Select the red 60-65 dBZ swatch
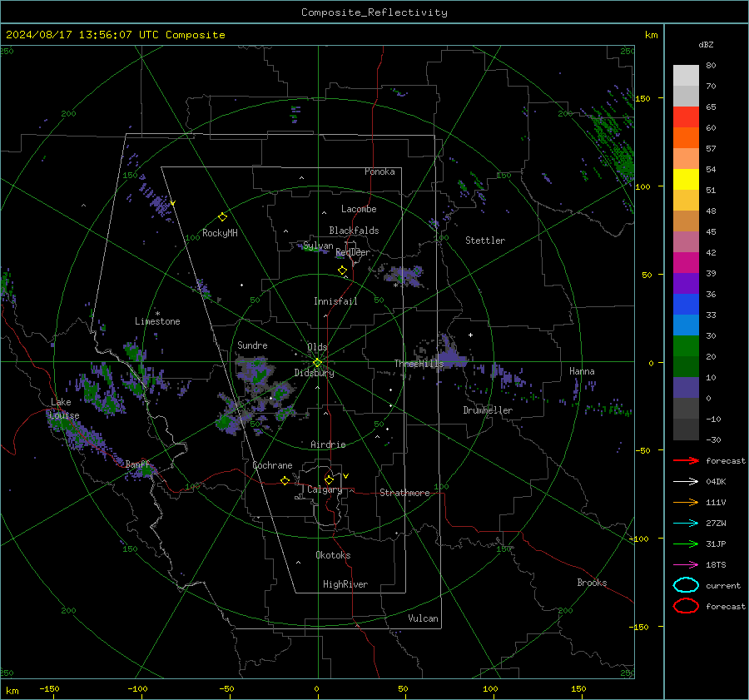749x700 pixels. coord(686,117)
